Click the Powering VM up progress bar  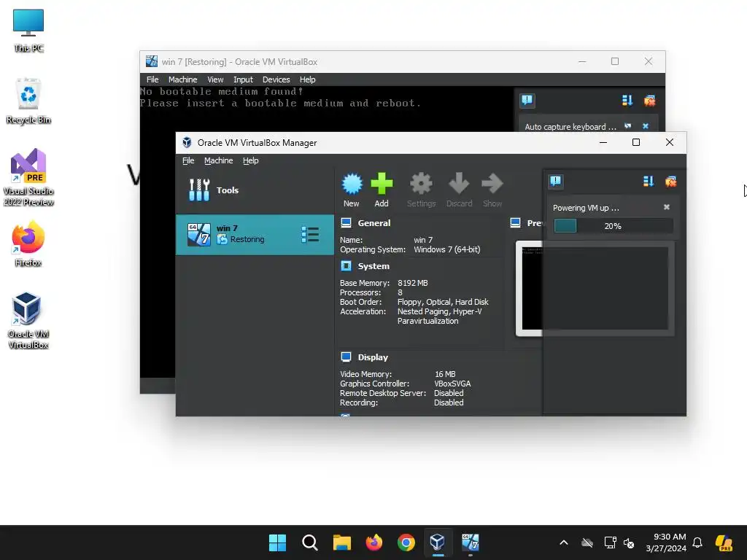[x=613, y=226]
